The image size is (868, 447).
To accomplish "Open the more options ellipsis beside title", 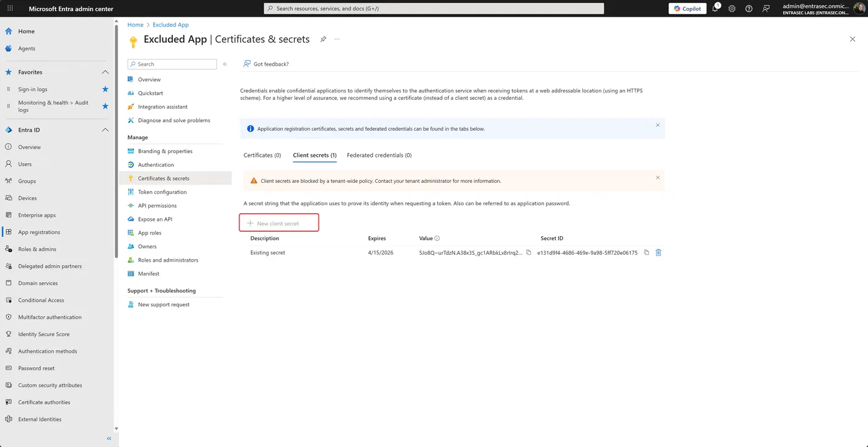I will click(337, 39).
